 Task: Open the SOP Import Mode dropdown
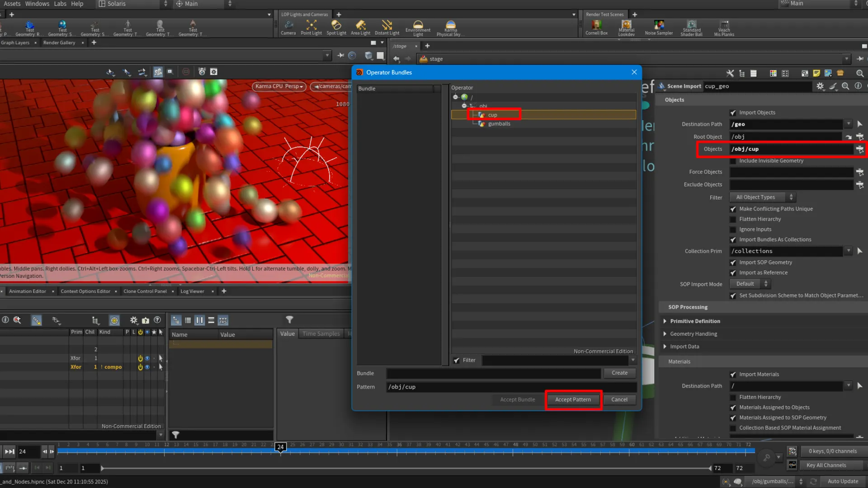(x=749, y=284)
